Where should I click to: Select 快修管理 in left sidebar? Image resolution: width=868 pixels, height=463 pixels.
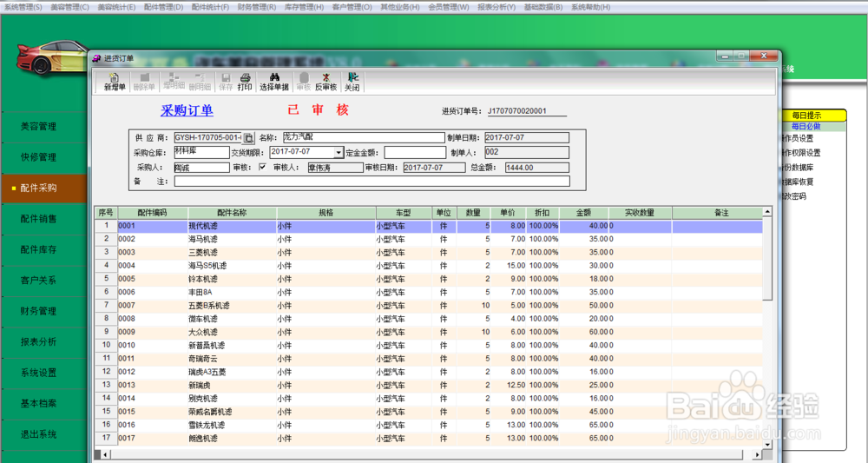(x=43, y=157)
